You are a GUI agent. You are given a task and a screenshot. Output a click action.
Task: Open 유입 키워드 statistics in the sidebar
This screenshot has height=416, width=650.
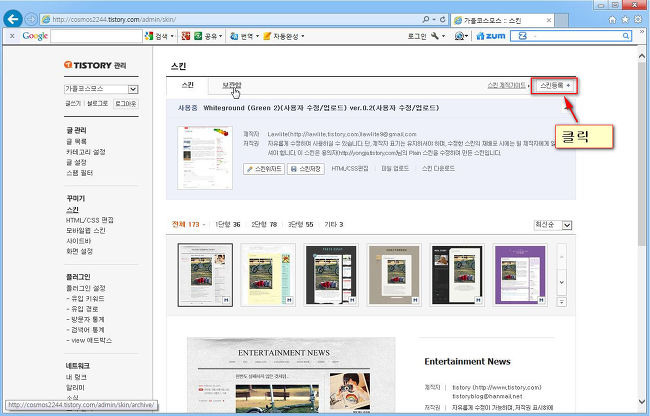85,298
